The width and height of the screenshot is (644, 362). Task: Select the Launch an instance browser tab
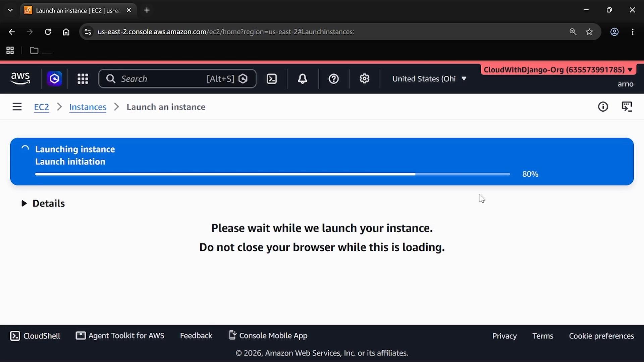pos(78,10)
